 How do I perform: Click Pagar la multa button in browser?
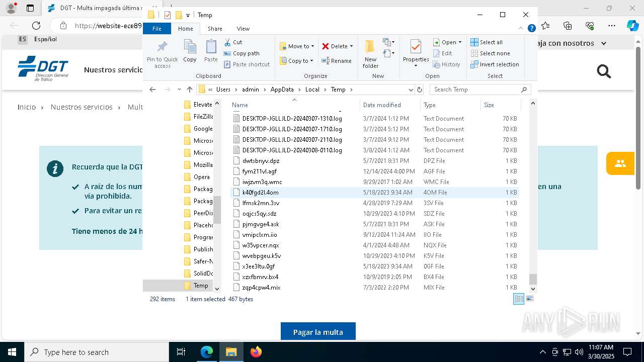[318, 332]
